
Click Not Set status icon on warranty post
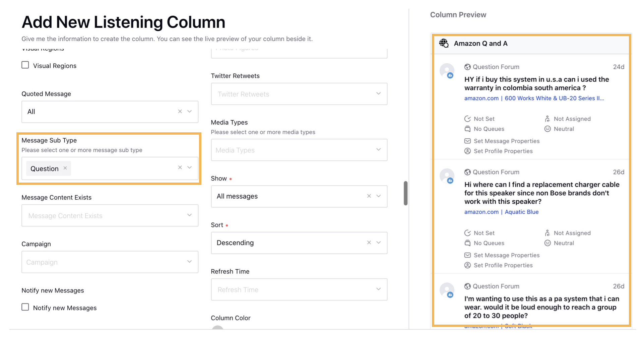click(467, 119)
